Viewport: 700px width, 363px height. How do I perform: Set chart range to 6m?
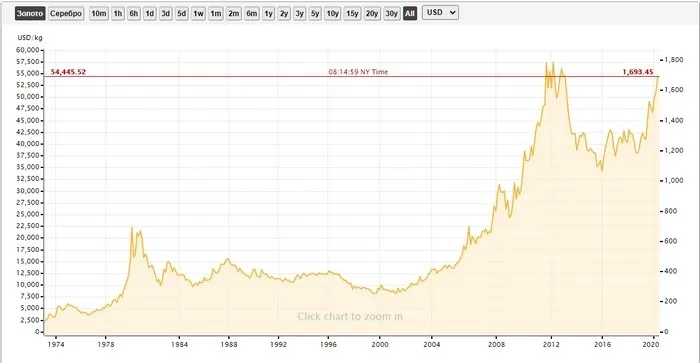[x=252, y=13]
